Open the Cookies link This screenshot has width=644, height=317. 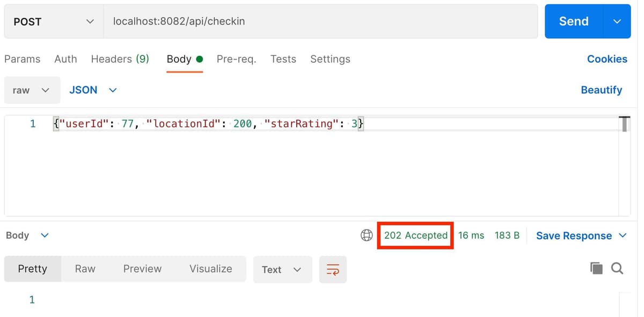607,59
